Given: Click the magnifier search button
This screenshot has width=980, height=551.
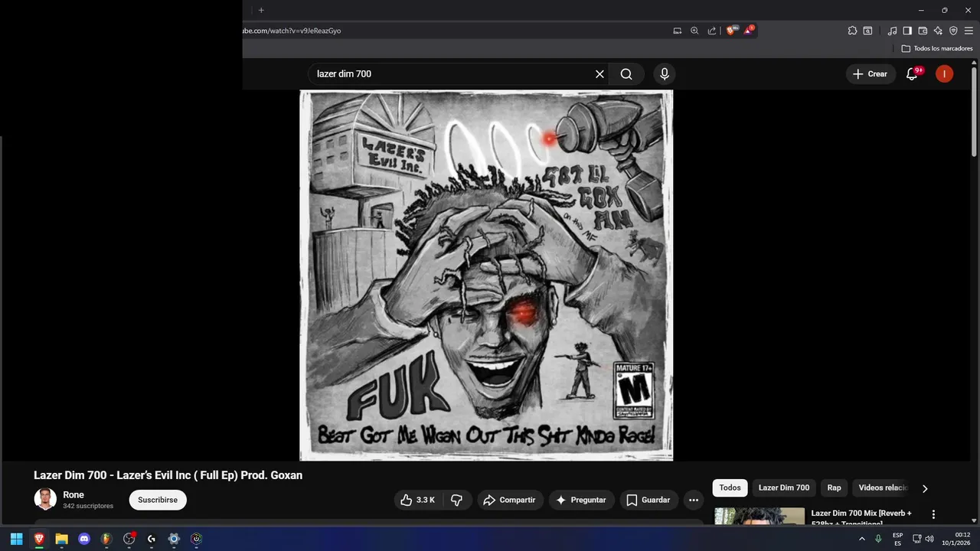Looking at the screenshot, I should pyautogui.click(x=626, y=74).
